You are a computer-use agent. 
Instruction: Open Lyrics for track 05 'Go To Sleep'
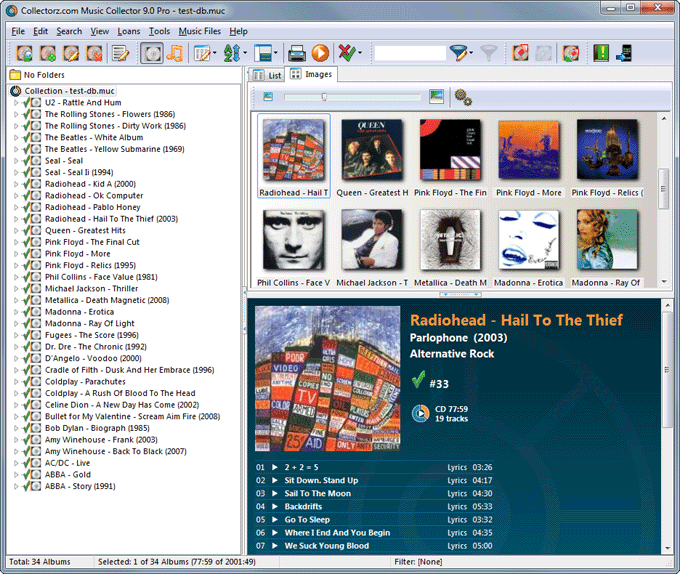coord(457,520)
